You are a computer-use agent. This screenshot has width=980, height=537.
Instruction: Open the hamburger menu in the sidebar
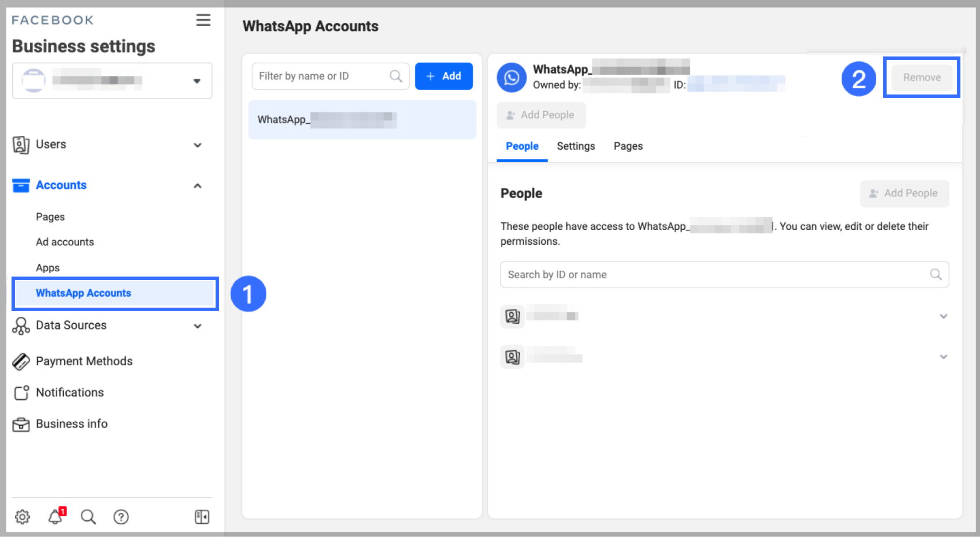click(x=203, y=20)
